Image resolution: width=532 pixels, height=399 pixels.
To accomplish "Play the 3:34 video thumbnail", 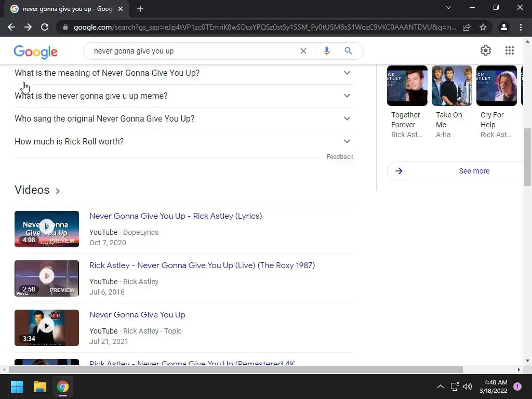I will (x=47, y=328).
